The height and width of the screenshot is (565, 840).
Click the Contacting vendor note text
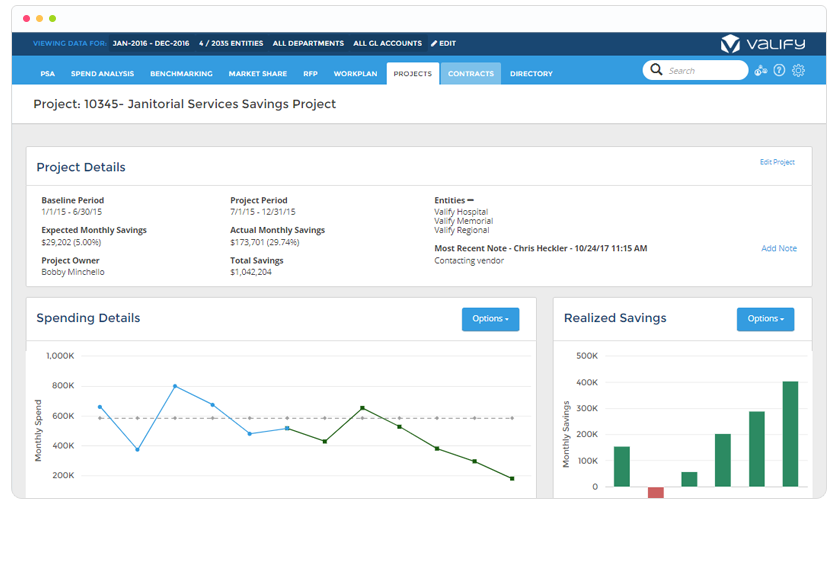469,261
